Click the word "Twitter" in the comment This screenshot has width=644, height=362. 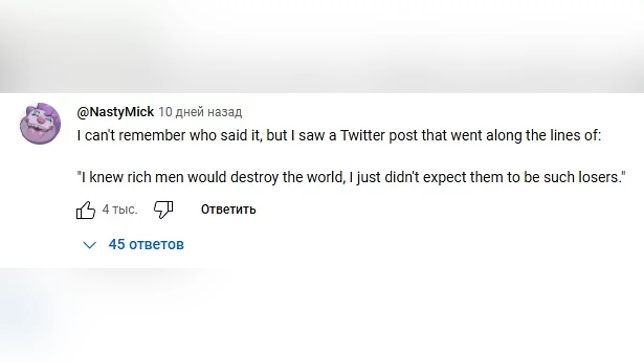point(363,136)
